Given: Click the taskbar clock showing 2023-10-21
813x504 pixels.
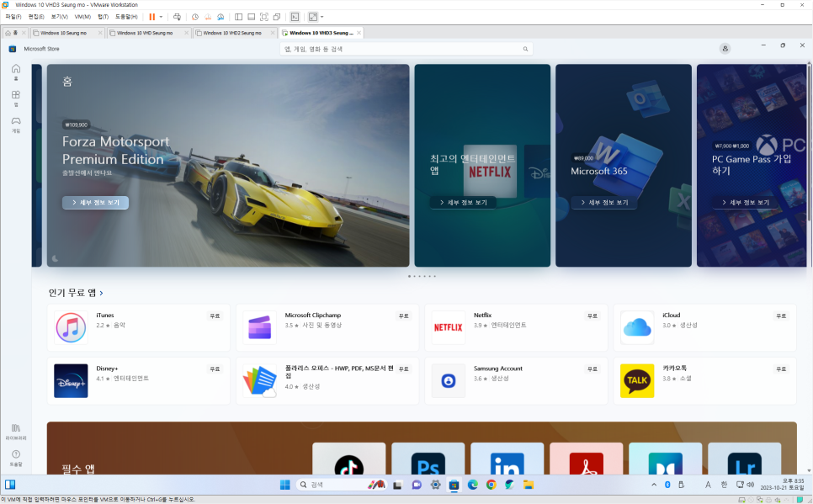Looking at the screenshot, I should click(x=783, y=485).
